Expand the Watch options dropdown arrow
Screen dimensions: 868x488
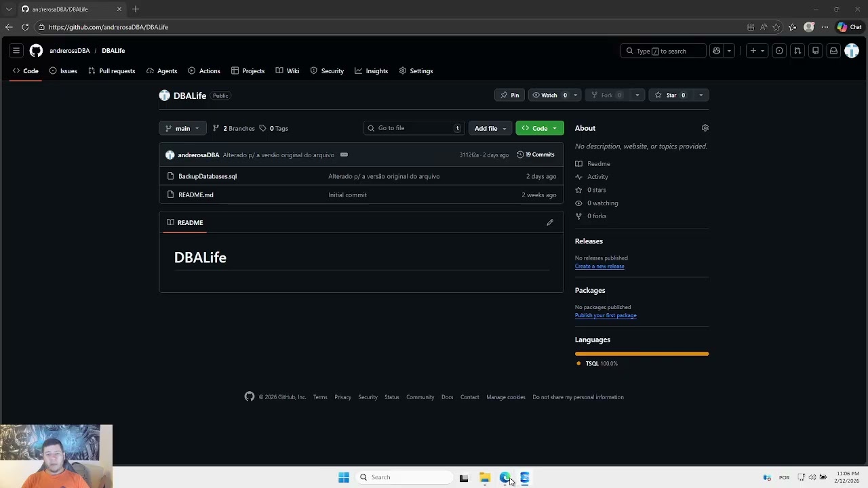click(576, 96)
